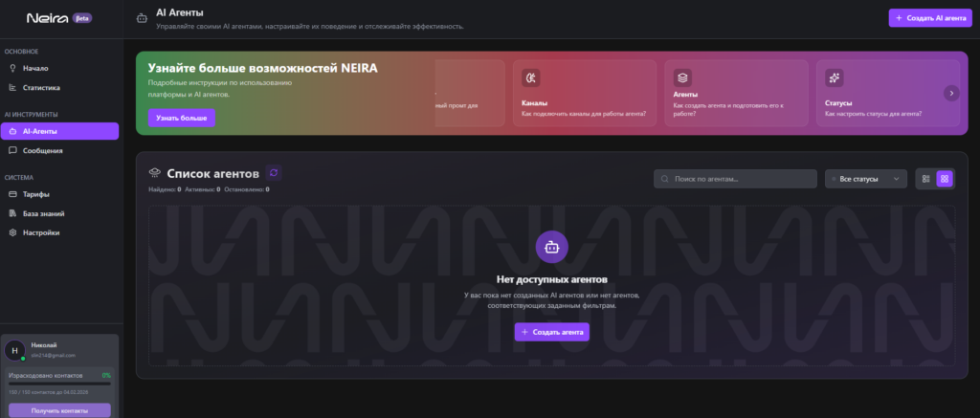The image size is (980, 418).
Task: Select AI-Агенты in the sidebar
Action: 60,131
